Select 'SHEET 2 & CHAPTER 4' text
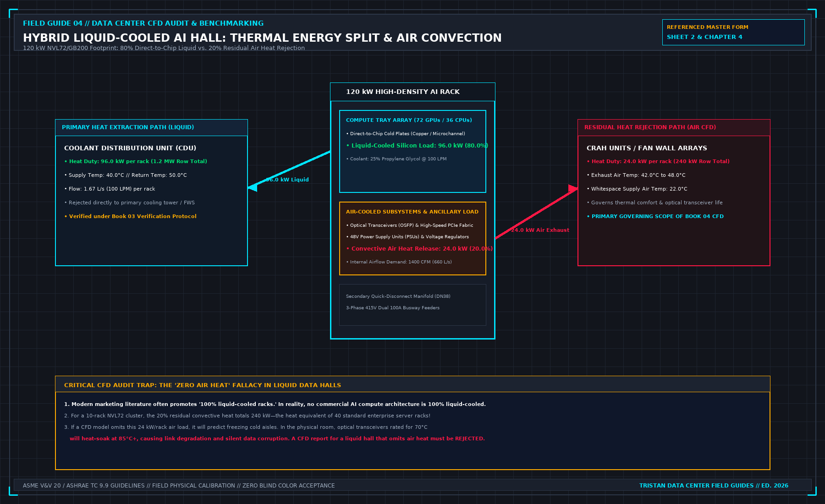 click(x=704, y=37)
